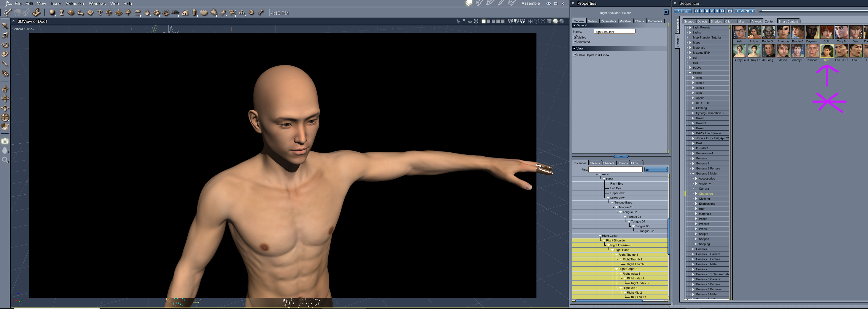The image size is (868, 309).
Task: Choose the tree/plant tool icon
Action: pyautogui.click(x=128, y=13)
